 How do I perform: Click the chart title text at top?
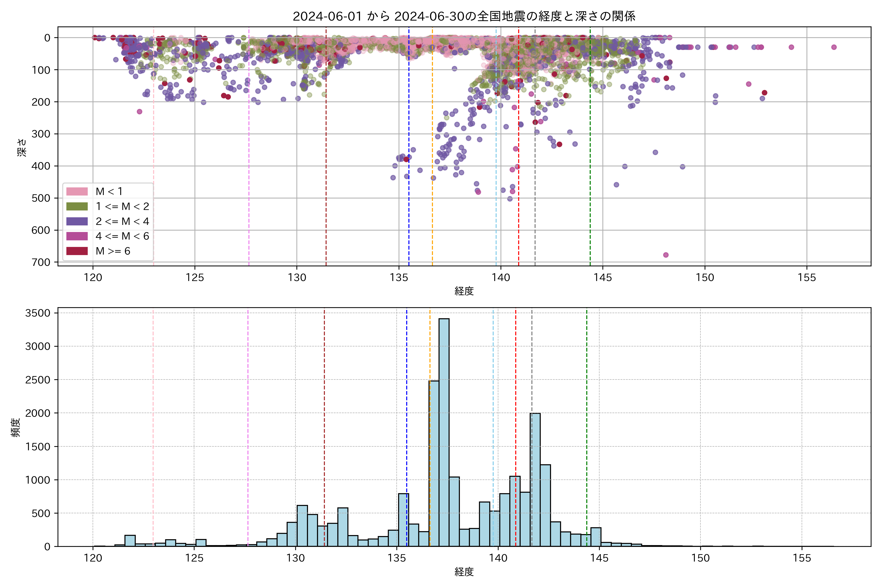pos(464,16)
